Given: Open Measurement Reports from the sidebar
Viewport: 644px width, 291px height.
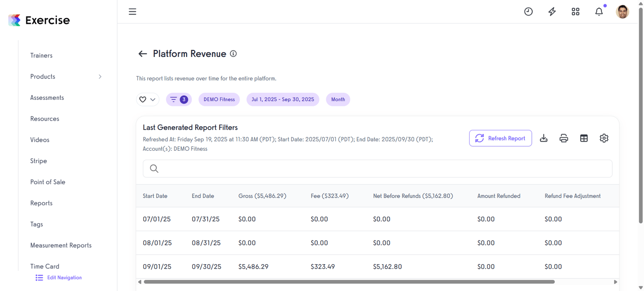Looking at the screenshot, I should click(x=61, y=245).
